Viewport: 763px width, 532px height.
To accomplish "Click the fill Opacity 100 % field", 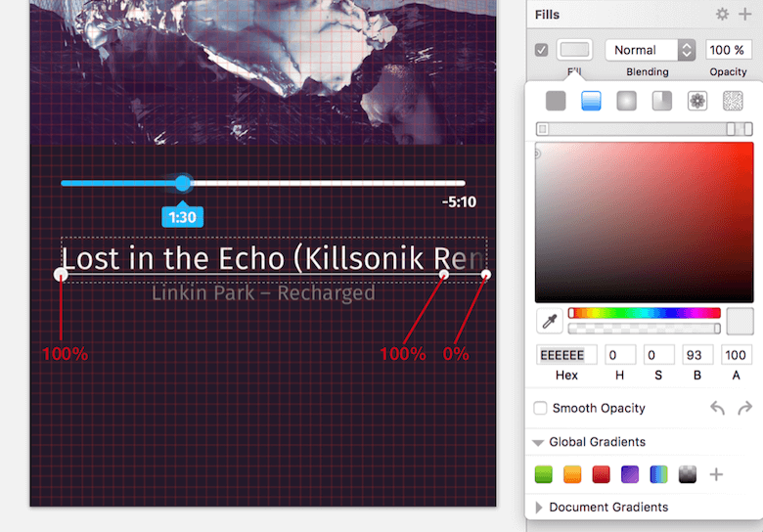I will point(728,50).
